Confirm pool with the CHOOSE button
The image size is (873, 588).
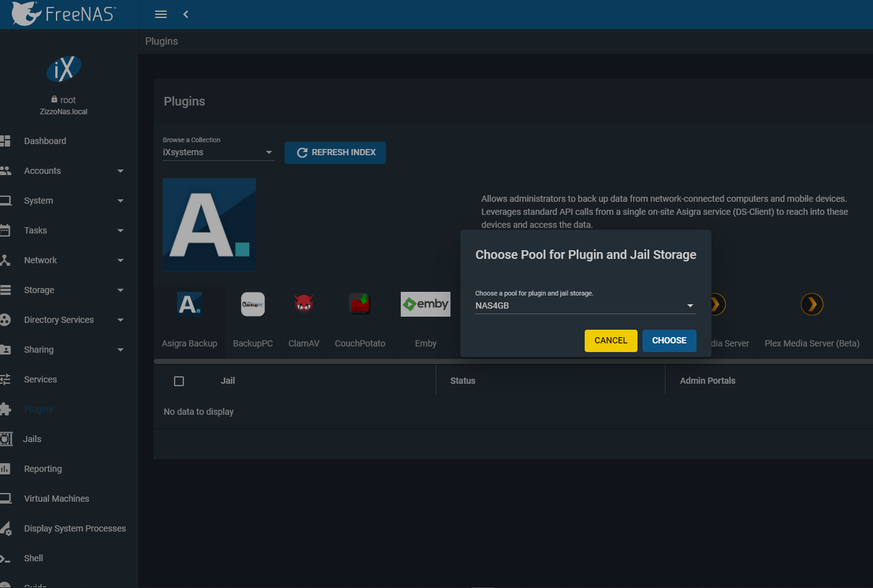point(669,341)
